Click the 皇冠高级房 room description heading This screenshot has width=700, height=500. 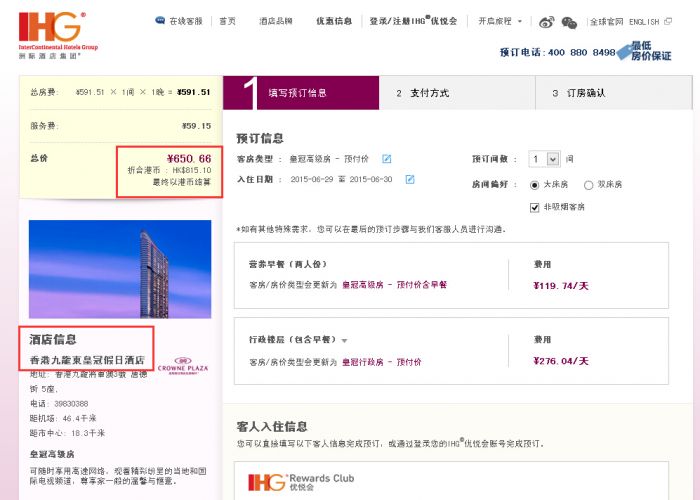point(52,454)
